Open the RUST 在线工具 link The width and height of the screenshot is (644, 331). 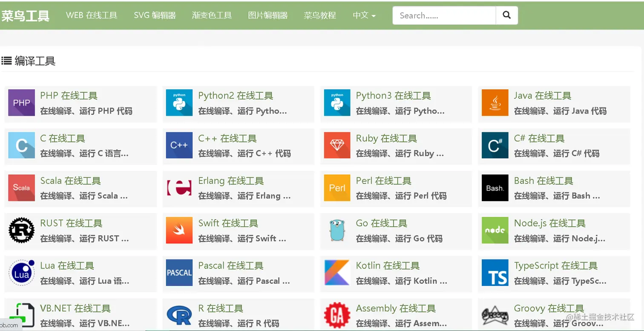pyautogui.click(x=71, y=223)
